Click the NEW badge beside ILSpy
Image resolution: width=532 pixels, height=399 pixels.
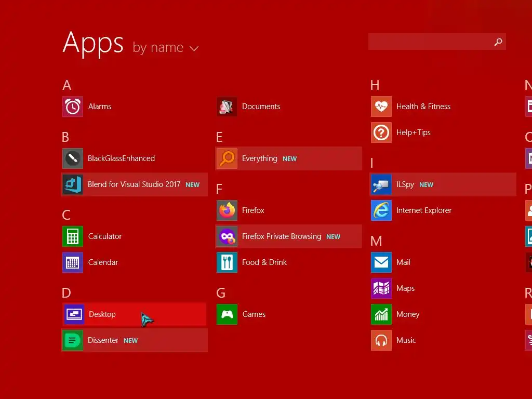(426, 185)
